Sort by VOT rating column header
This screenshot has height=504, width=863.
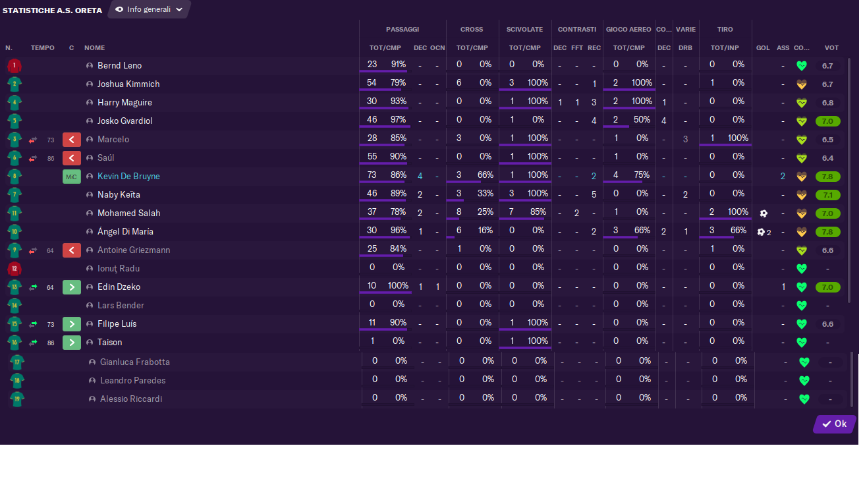[831, 48]
